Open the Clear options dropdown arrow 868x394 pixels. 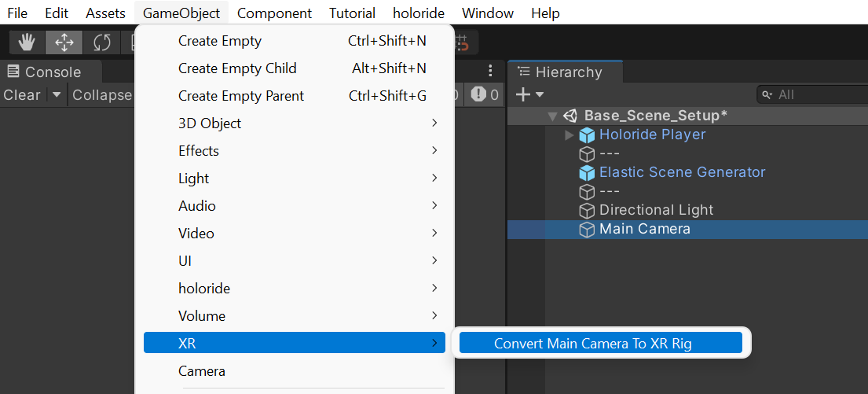tap(56, 95)
